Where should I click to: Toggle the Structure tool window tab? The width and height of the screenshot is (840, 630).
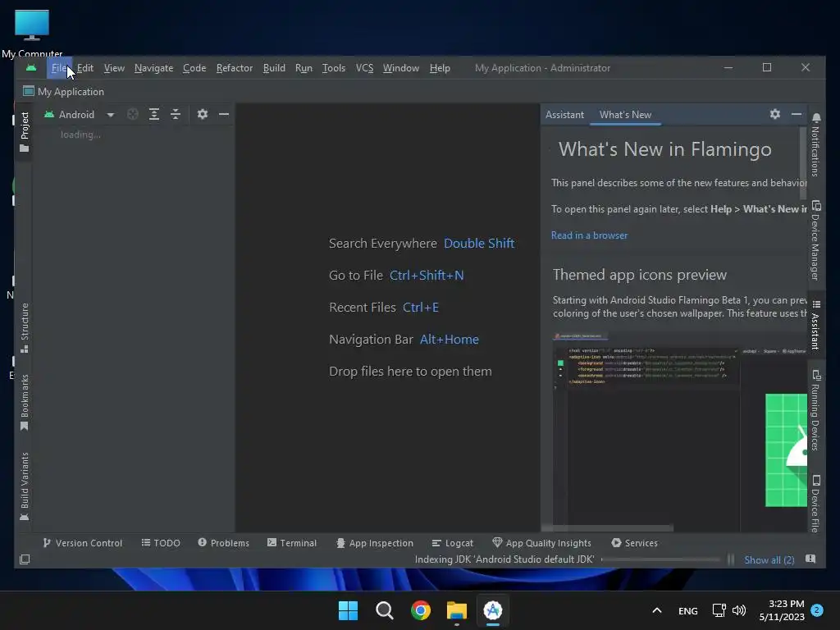(24, 328)
